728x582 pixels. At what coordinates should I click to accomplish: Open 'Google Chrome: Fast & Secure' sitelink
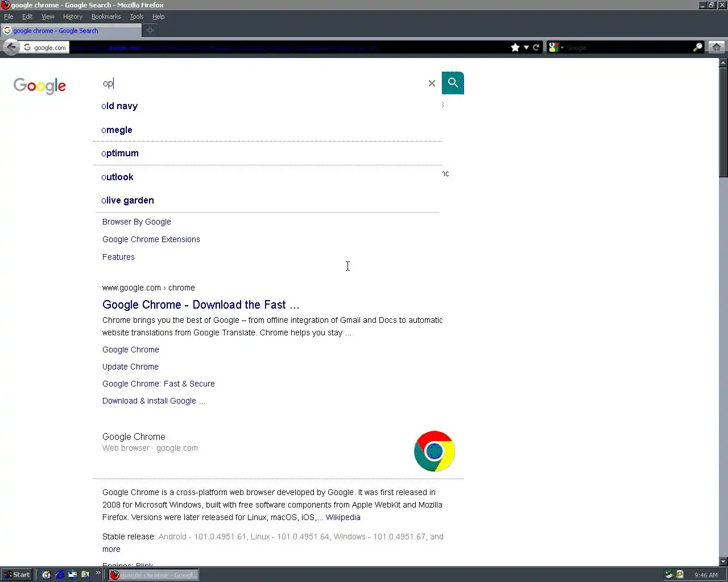coord(159,384)
